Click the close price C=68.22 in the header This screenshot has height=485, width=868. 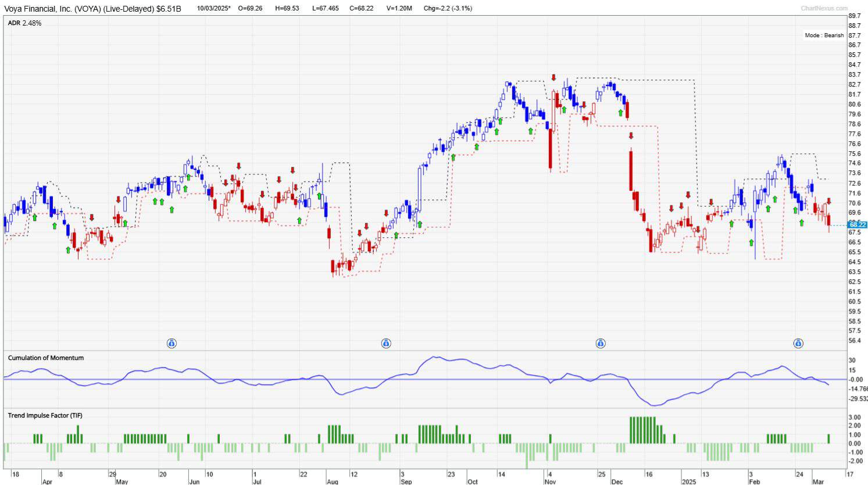[x=362, y=9]
